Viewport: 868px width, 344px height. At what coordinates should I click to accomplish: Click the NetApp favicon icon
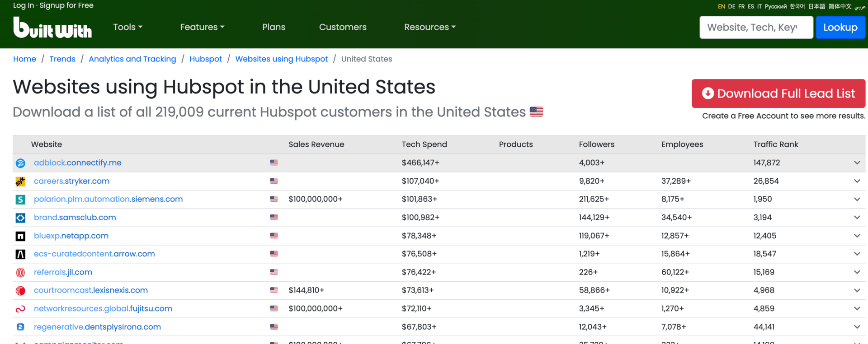[20, 236]
